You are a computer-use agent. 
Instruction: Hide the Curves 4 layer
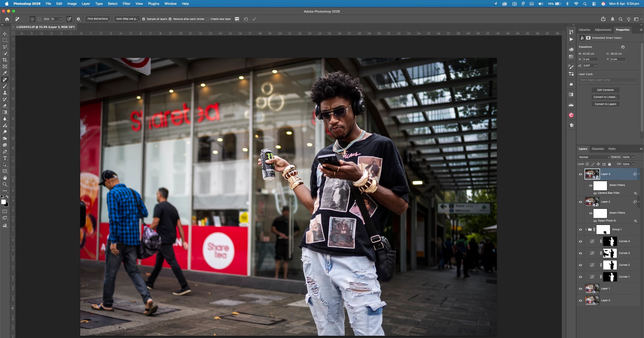(580, 241)
